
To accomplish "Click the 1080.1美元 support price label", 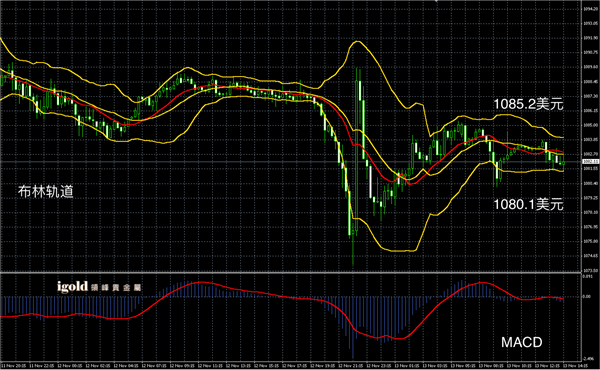I will (x=528, y=204).
